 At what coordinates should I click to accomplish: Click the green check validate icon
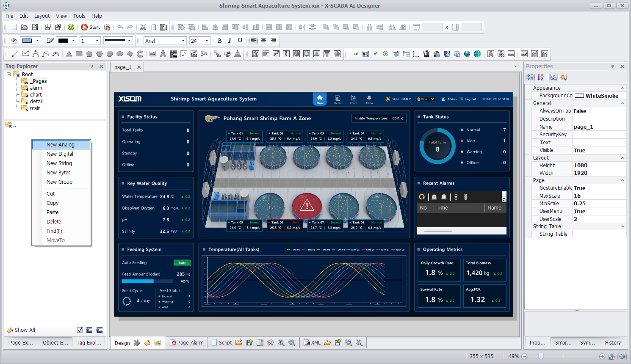coord(71,27)
